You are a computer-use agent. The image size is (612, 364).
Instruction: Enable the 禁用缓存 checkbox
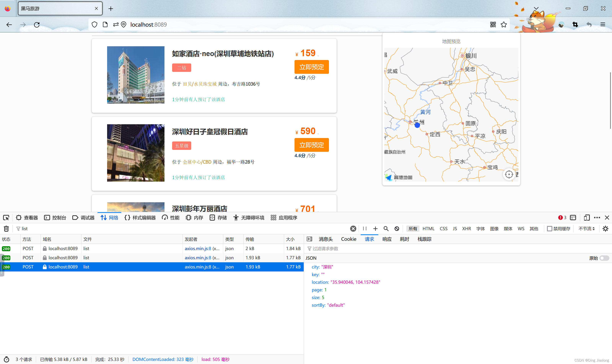550,229
